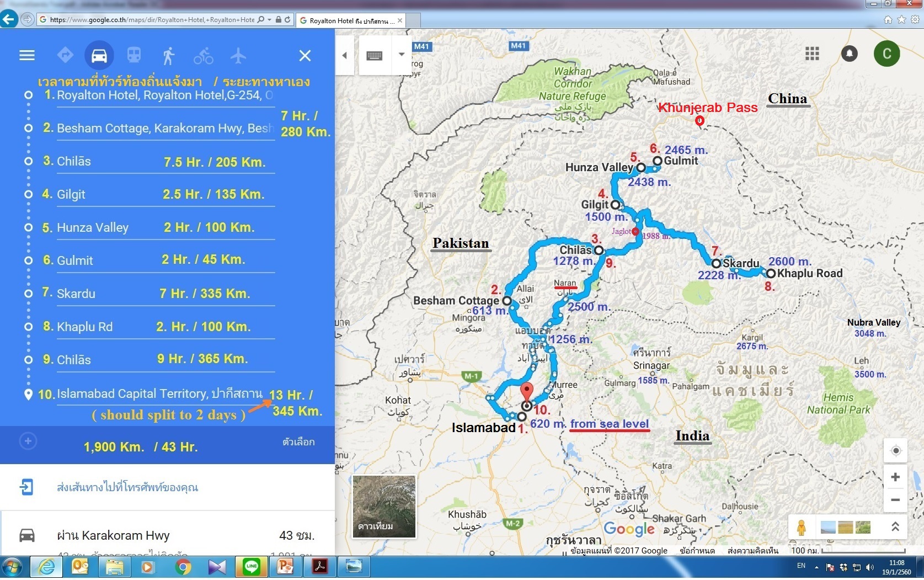This screenshot has height=580, width=924.
Task: Open a new browser tab
Action: click(414, 20)
